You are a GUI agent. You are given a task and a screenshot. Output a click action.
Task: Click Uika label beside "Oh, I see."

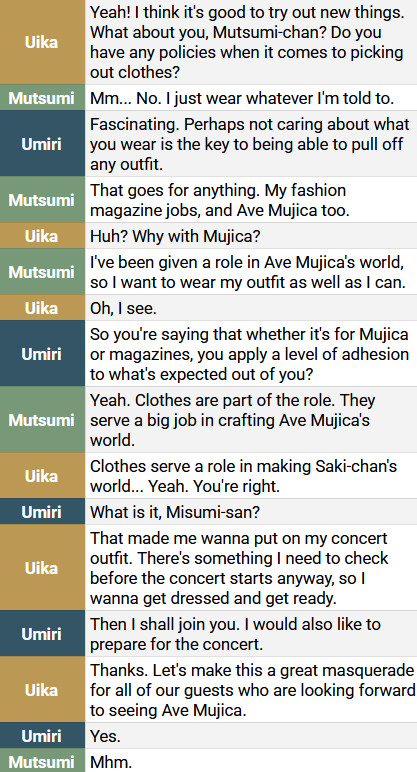point(42,308)
